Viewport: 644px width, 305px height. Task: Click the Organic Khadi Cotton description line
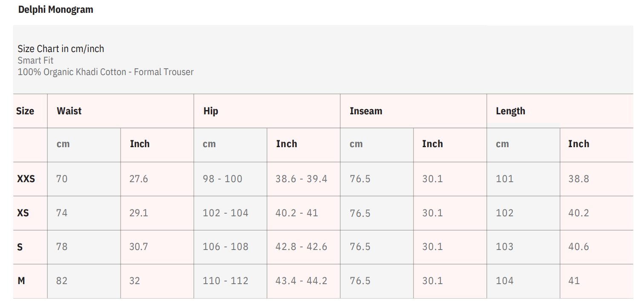coord(106,72)
